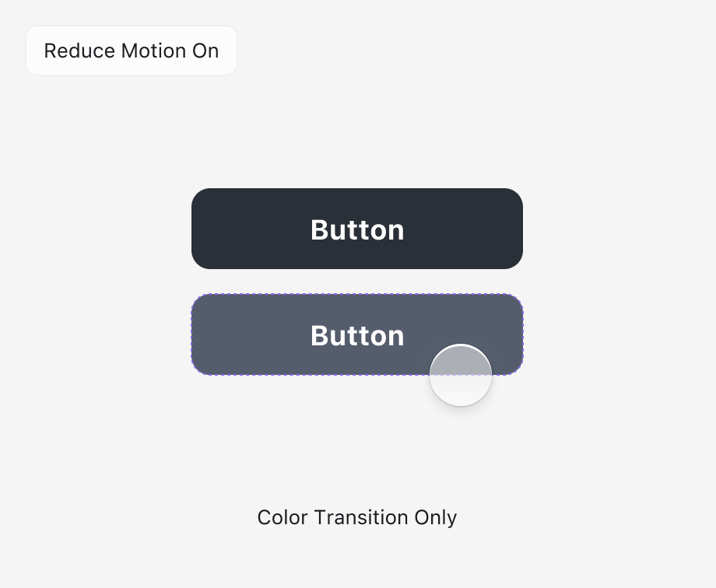Viewport: 716px width, 588px height.
Task: Turn off Reduce Motion setting
Action: [x=132, y=51]
